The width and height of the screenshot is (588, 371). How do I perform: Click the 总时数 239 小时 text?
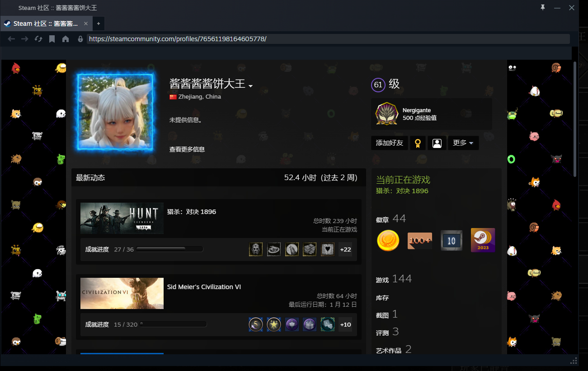335,221
